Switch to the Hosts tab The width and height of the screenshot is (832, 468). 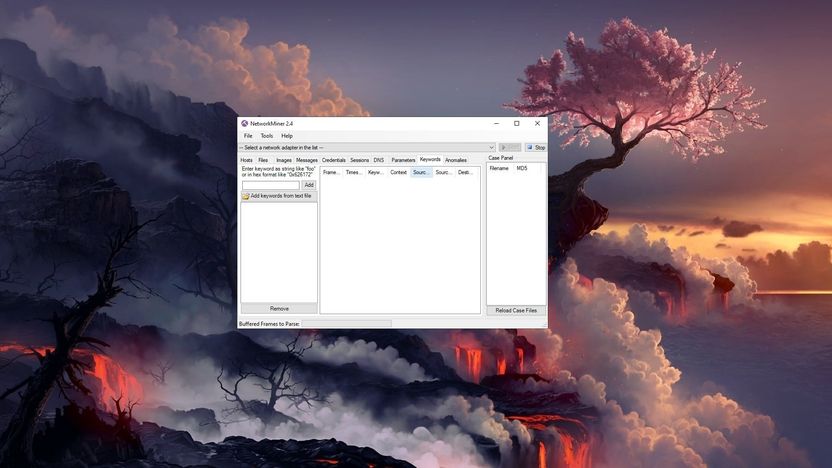246,160
